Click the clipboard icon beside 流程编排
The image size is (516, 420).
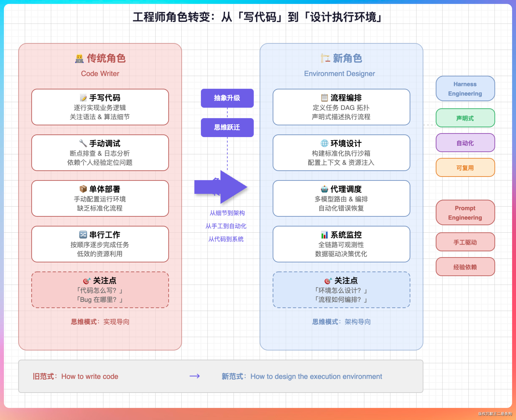[x=324, y=98]
